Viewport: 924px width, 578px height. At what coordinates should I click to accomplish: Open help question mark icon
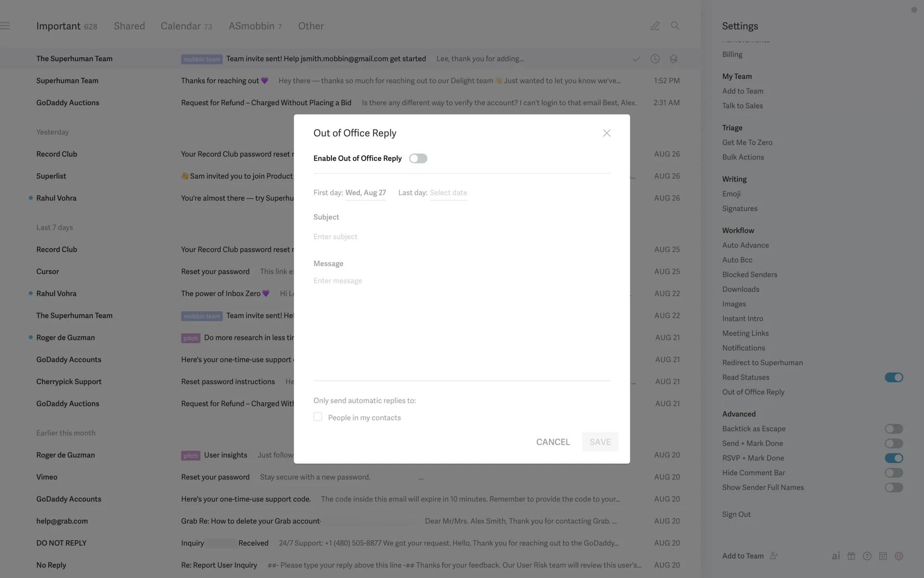tap(867, 556)
